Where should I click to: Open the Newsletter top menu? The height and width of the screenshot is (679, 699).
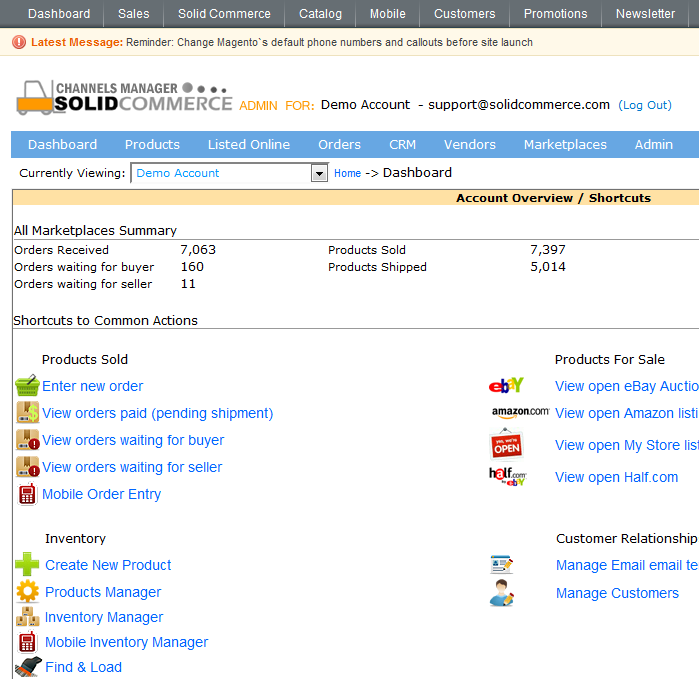point(645,14)
